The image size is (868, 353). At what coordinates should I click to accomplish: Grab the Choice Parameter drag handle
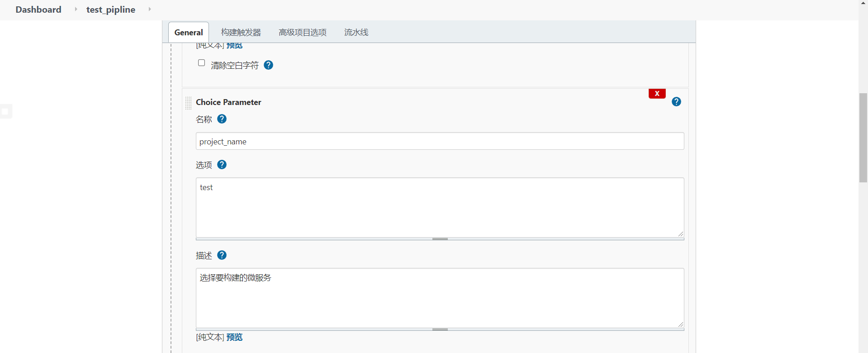(188, 103)
